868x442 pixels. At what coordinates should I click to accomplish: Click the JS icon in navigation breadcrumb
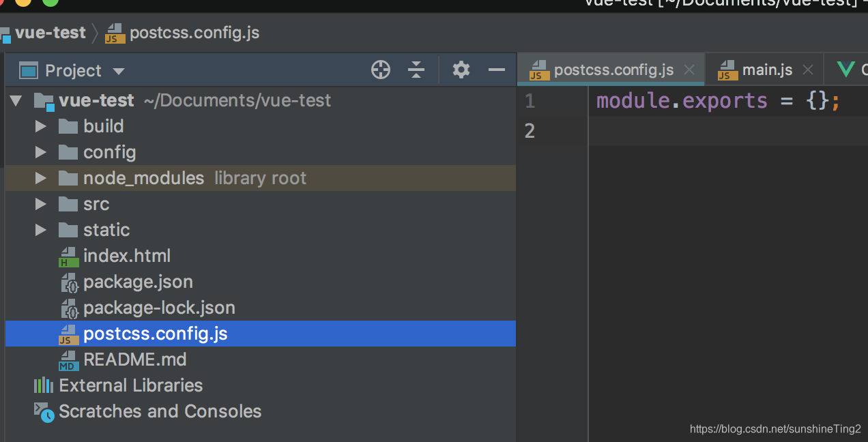point(115,33)
